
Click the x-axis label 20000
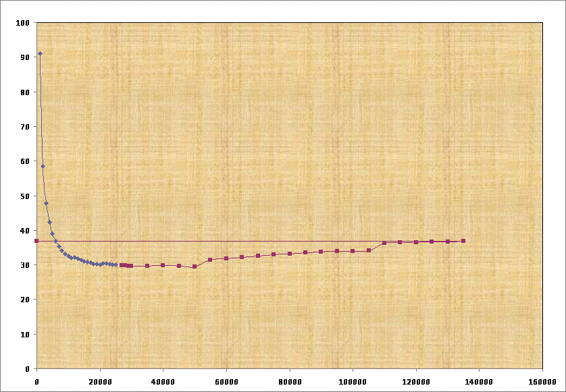click(100, 382)
